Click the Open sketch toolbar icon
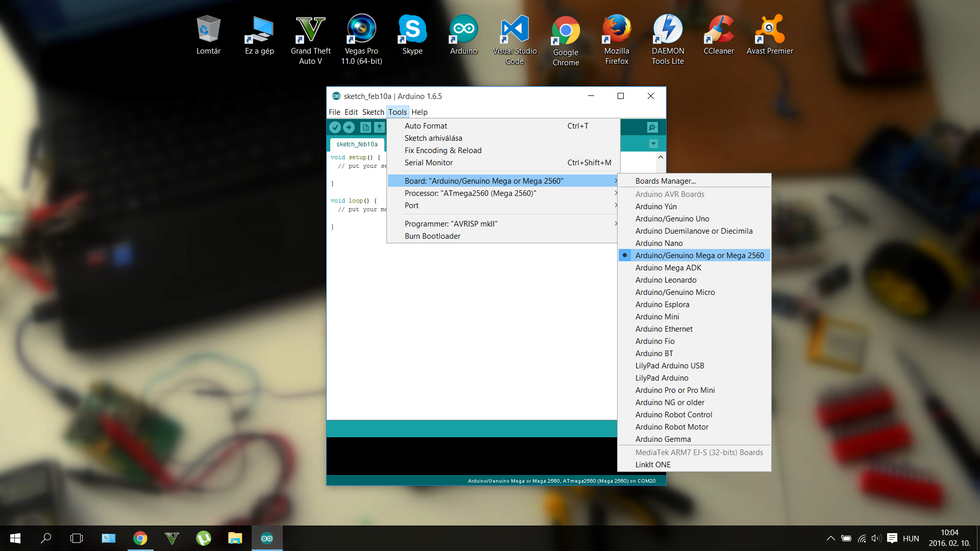This screenshot has height=551, width=980. coord(379,127)
